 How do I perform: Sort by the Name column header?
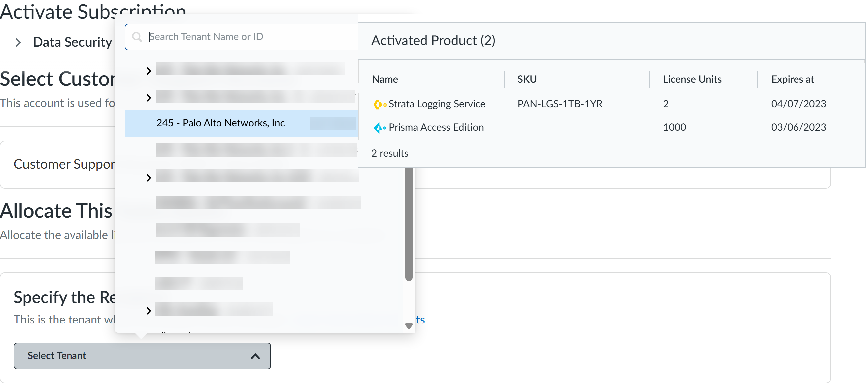385,79
